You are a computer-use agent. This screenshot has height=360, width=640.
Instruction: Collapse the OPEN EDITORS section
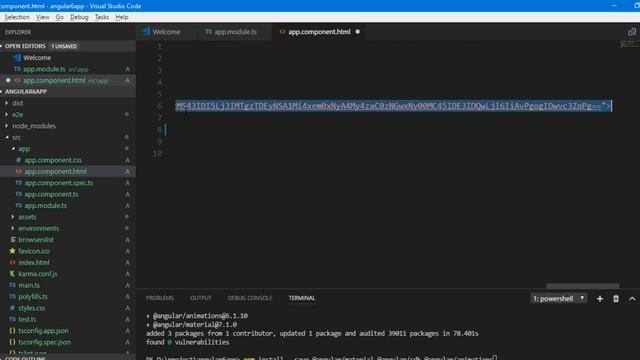pos(25,46)
